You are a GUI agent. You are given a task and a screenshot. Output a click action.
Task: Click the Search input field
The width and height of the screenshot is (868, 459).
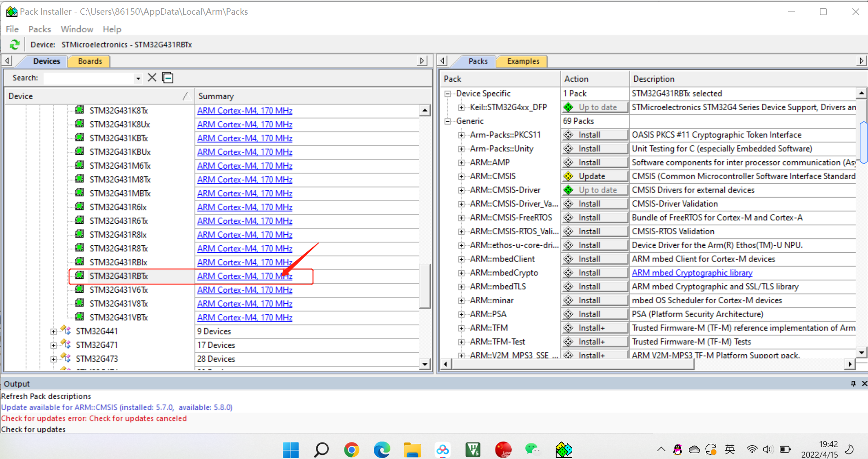pyautogui.click(x=89, y=78)
